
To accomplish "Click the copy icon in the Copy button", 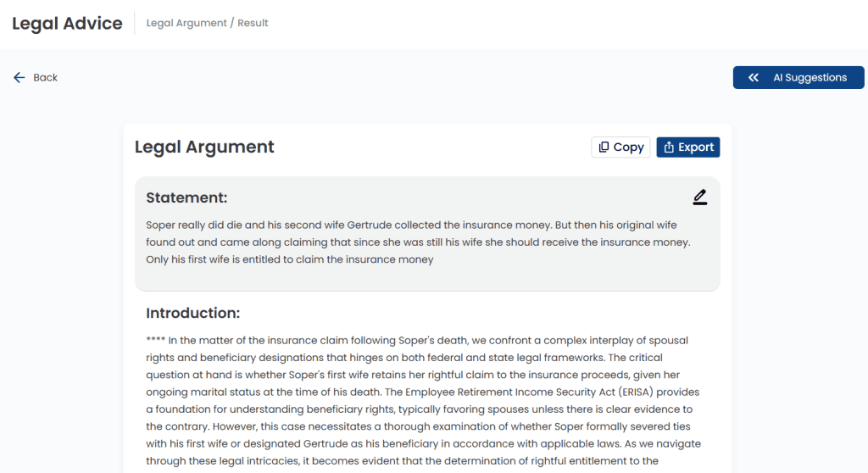I will point(604,147).
